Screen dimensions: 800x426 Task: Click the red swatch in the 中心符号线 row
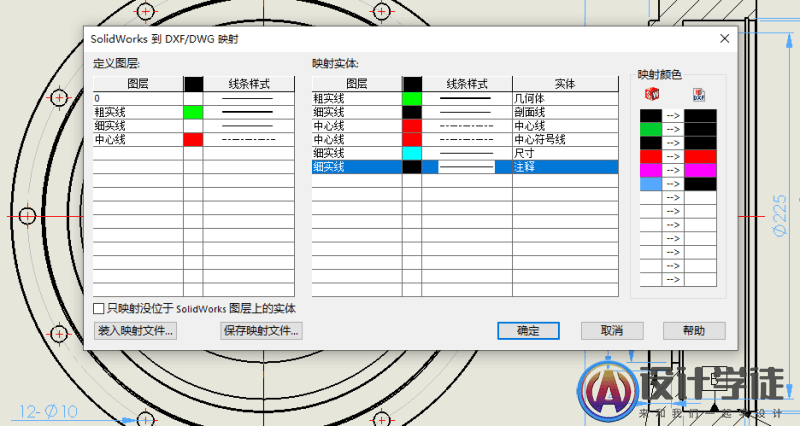click(x=412, y=139)
